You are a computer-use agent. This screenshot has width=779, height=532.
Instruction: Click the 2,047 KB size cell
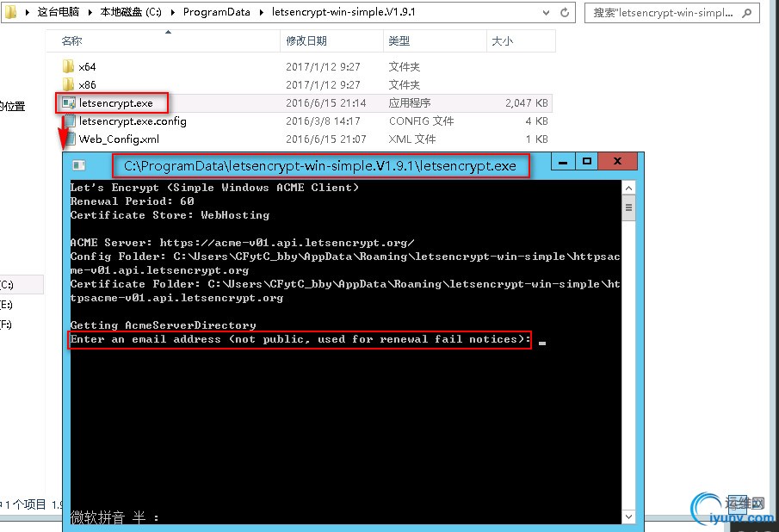tap(527, 102)
